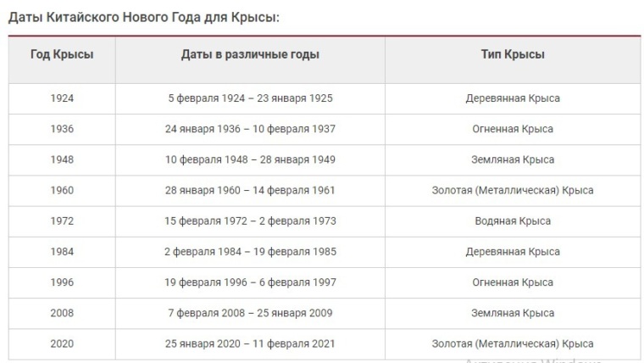Click the "Тип Крысы" column header
This screenshot has height=363, width=644.
point(513,54)
